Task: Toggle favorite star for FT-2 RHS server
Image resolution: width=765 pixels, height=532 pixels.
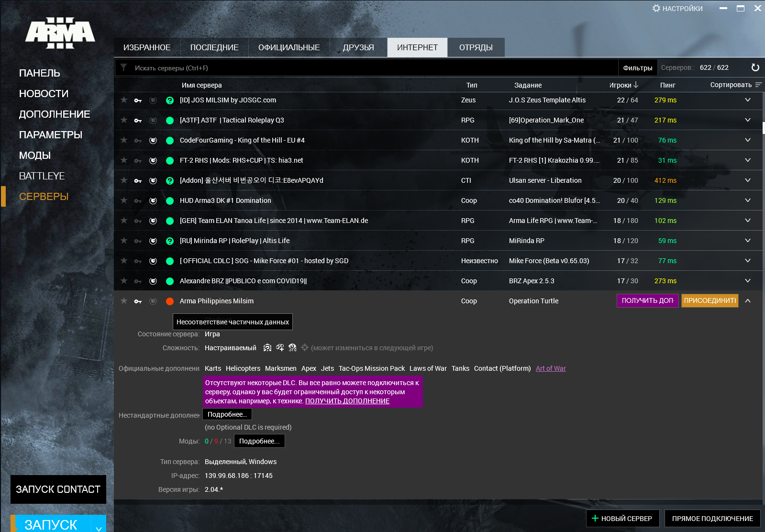Action: pos(124,160)
